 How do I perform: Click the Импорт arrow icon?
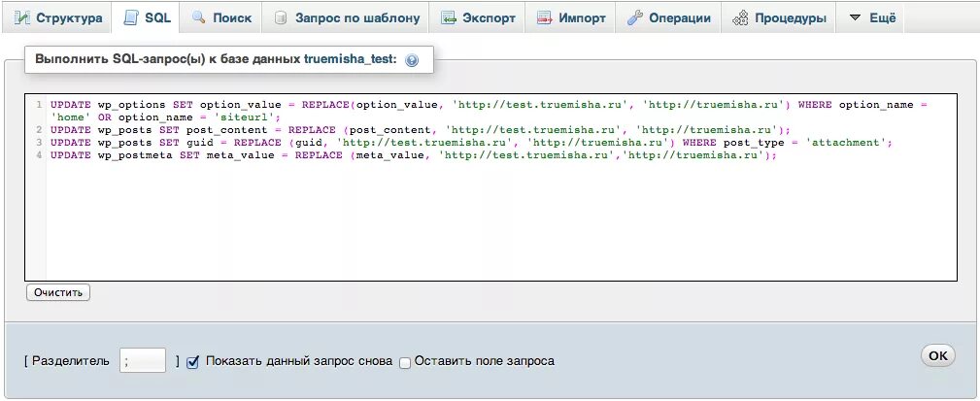(x=544, y=18)
